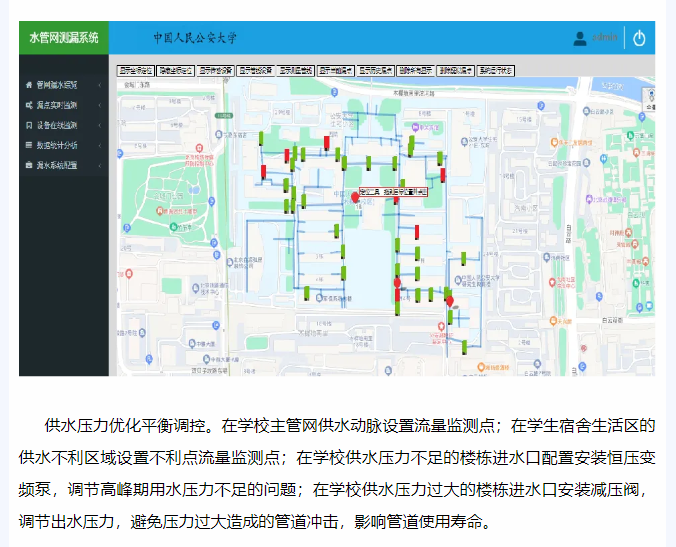The height and width of the screenshot is (547, 676).
Task: Click the power logout icon
Action: (x=640, y=38)
